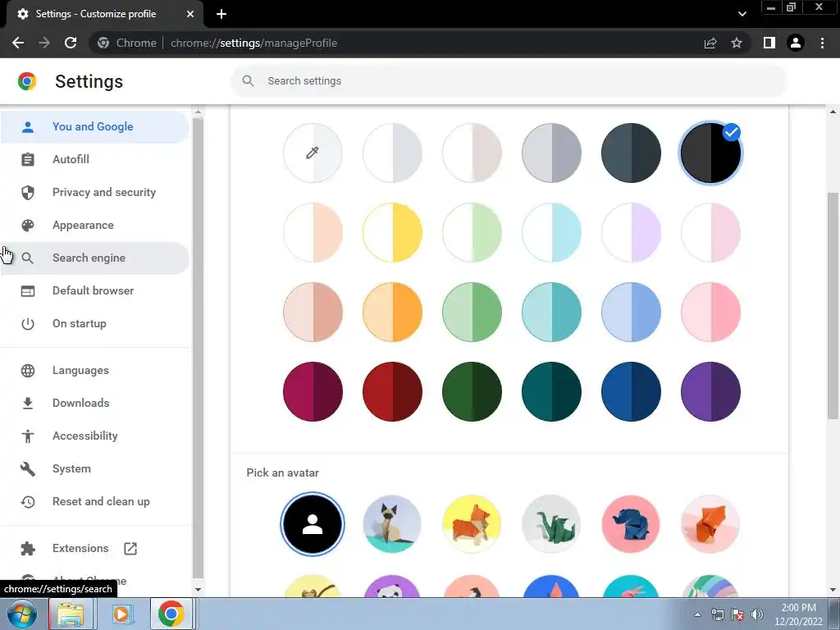Open Downloads settings
840x630 pixels.
click(95, 403)
